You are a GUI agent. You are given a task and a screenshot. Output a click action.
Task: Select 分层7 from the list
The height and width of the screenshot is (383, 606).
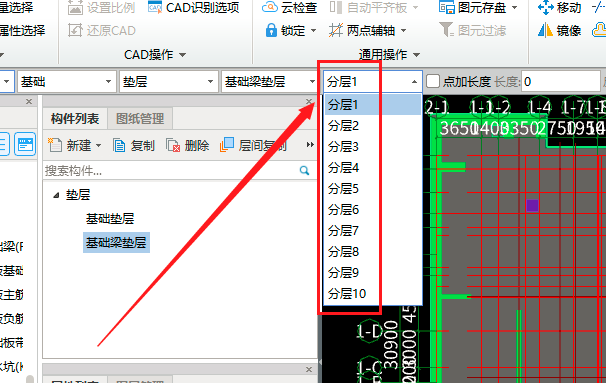[373, 231]
